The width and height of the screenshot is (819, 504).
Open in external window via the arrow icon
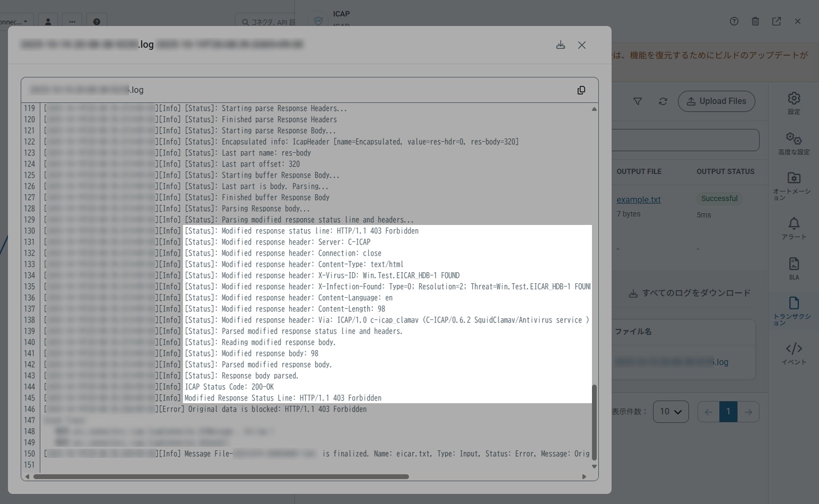[x=776, y=21]
